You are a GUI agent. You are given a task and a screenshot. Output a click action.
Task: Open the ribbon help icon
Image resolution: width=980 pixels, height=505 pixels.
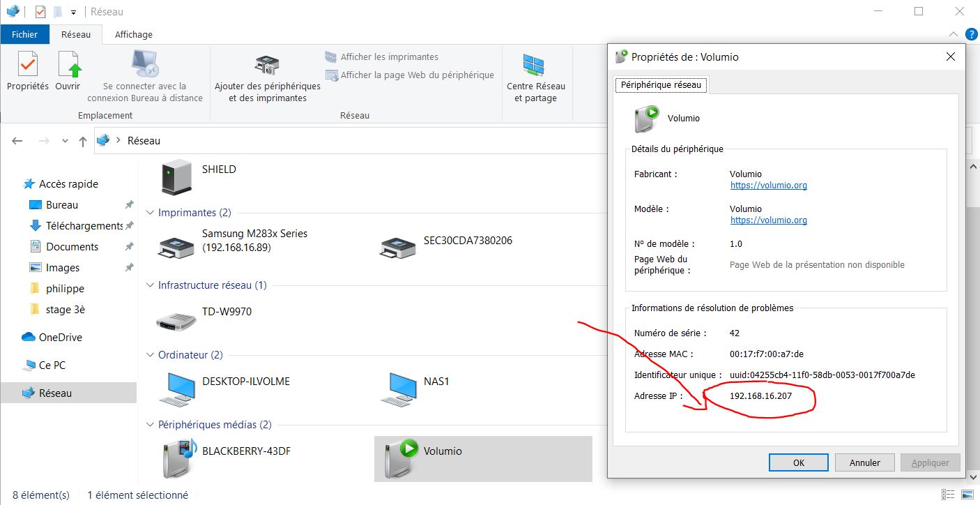coord(971,33)
